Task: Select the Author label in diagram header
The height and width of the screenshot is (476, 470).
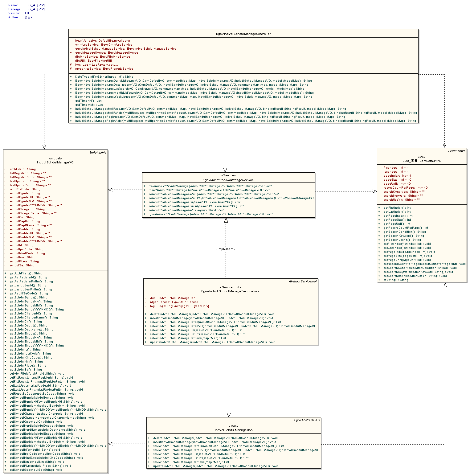Action: point(14,17)
